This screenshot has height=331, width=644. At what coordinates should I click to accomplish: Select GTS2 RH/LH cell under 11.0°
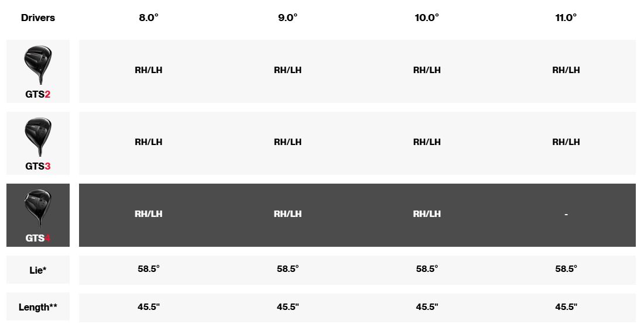(x=566, y=70)
